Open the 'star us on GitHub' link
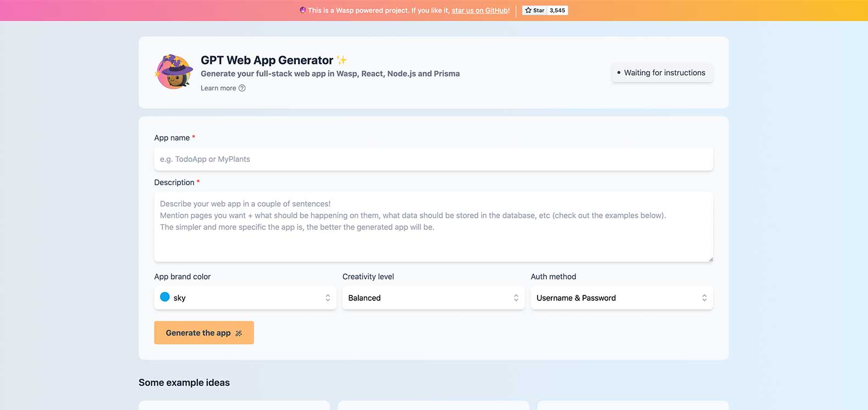The height and width of the screenshot is (410, 868). click(x=479, y=10)
